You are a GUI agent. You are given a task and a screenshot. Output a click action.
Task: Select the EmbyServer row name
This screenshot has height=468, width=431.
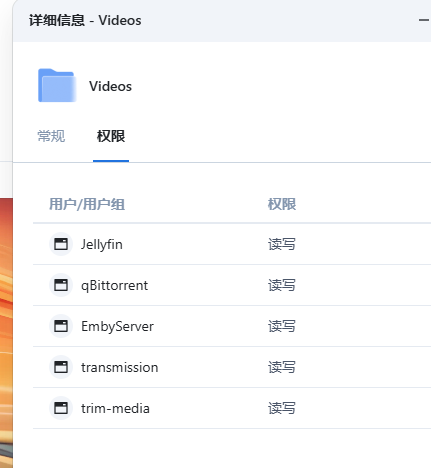pyautogui.click(x=117, y=326)
